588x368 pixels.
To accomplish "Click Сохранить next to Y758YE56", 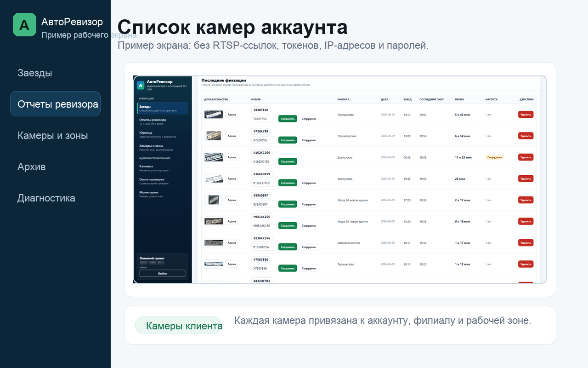I will pyautogui.click(x=288, y=268).
